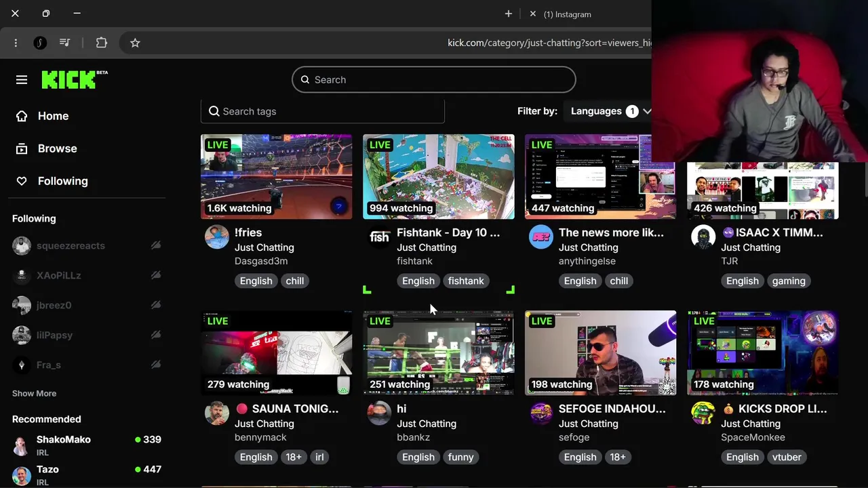The image size is (868, 488).
Task: Click bennymack channel avatar
Action: click(217, 413)
